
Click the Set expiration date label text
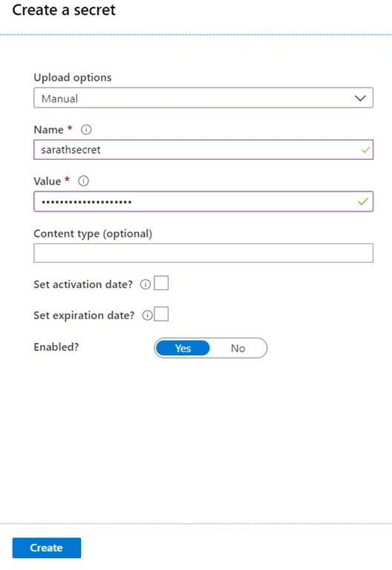[x=84, y=315]
